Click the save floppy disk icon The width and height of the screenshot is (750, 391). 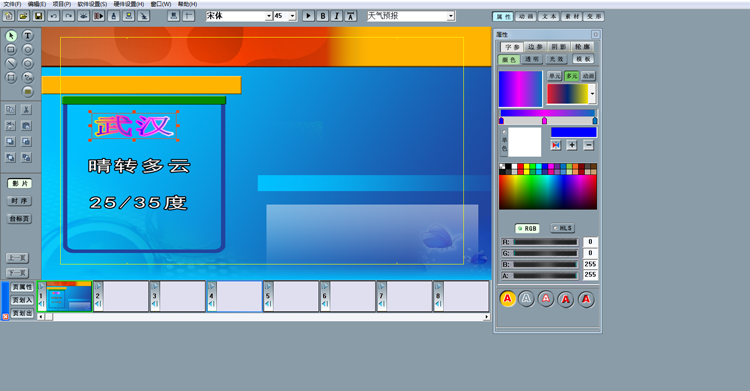tap(38, 16)
